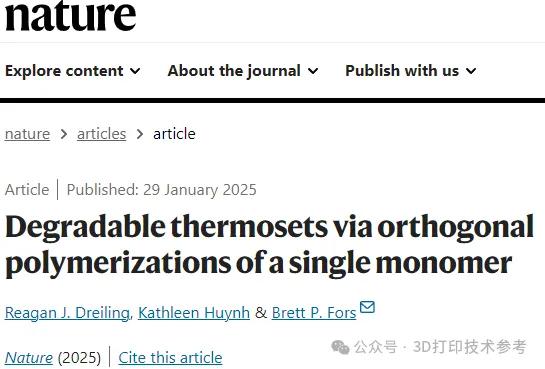545x369 pixels.
Task: View author Brett P. Fors' details
Action: (314, 313)
